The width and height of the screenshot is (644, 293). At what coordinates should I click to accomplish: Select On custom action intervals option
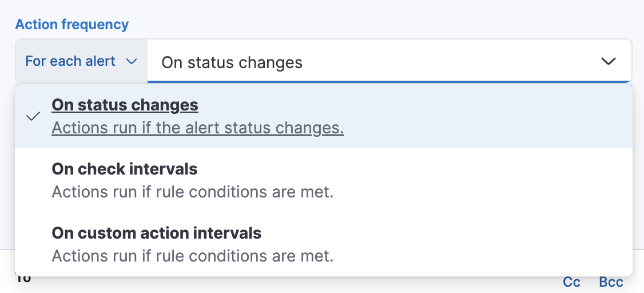[x=156, y=233]
